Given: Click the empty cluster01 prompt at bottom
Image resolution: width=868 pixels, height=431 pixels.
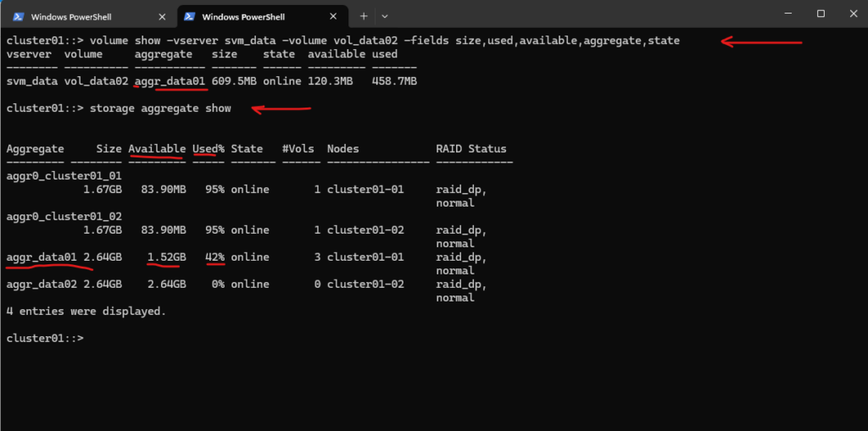Looking at the screenshot, I should pyautogui.click(x=45, y=339).
